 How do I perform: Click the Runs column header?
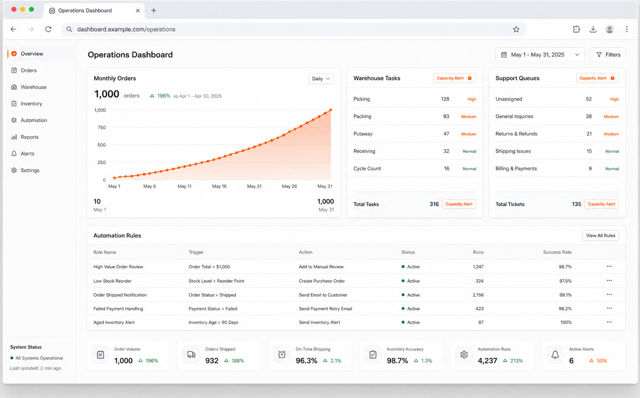click(x=478, y=252)
